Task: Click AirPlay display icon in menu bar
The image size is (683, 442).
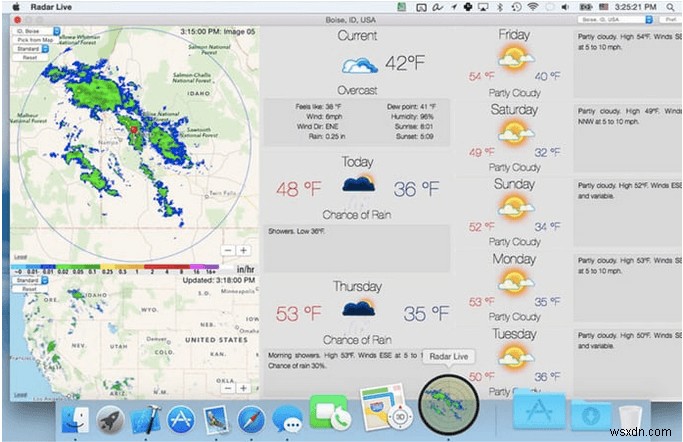Action: point(483,7)
